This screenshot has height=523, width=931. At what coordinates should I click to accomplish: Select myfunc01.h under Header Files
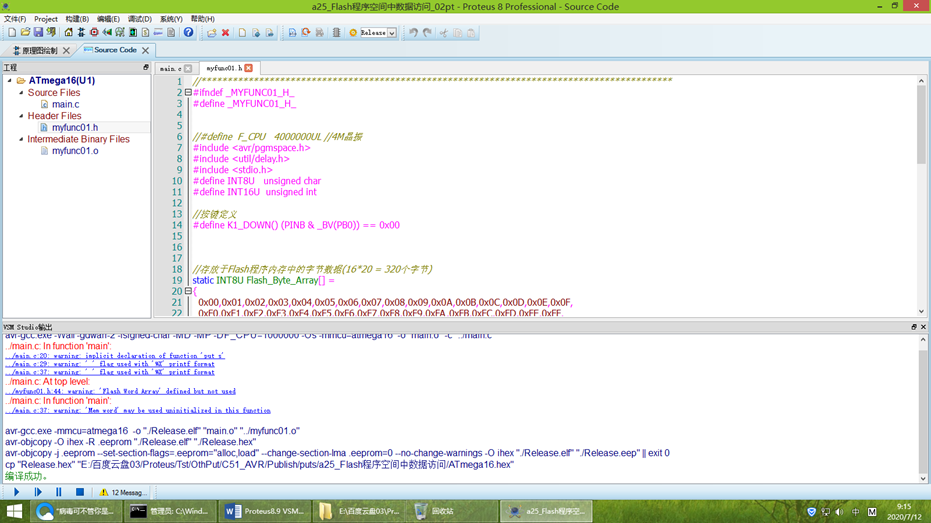pos(75,127)
